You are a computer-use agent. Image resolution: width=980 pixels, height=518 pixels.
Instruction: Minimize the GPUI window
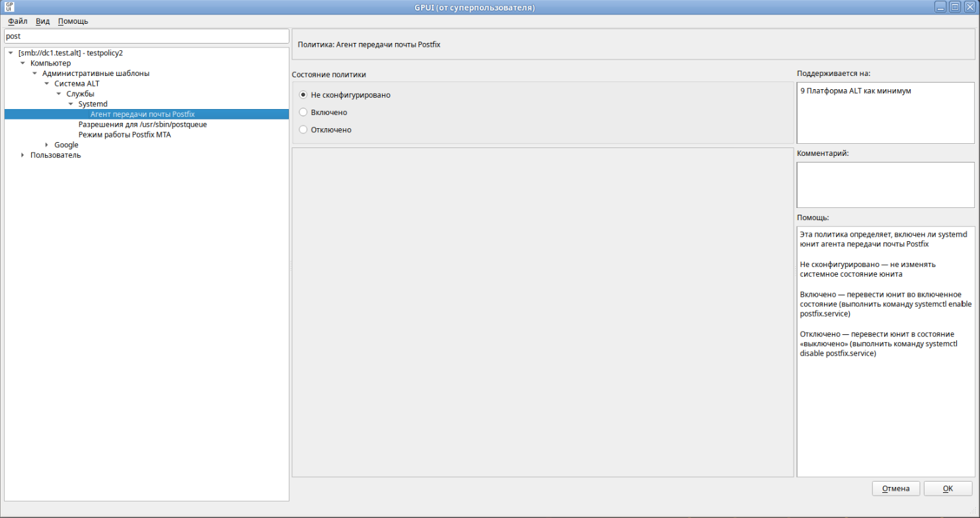(x=941, y=7)
